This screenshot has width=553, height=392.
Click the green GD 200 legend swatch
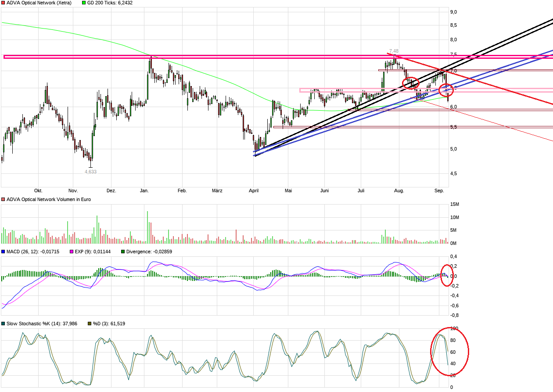[x=84, y=3]
